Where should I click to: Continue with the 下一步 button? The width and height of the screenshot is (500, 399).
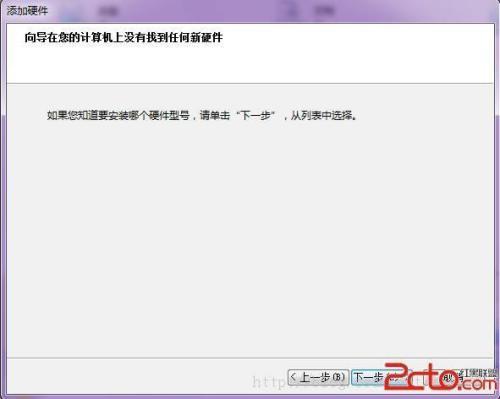click(381, 378)
